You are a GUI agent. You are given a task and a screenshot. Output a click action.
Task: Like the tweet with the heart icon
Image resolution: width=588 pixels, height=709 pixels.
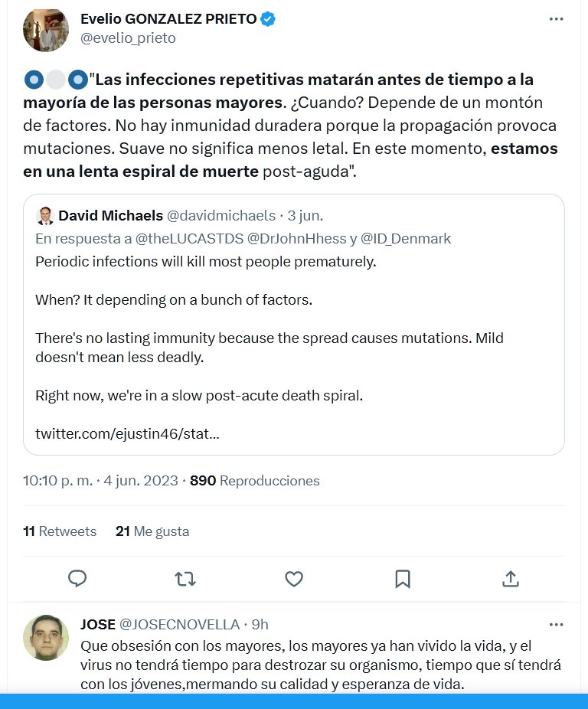click(x=294, y=579)
